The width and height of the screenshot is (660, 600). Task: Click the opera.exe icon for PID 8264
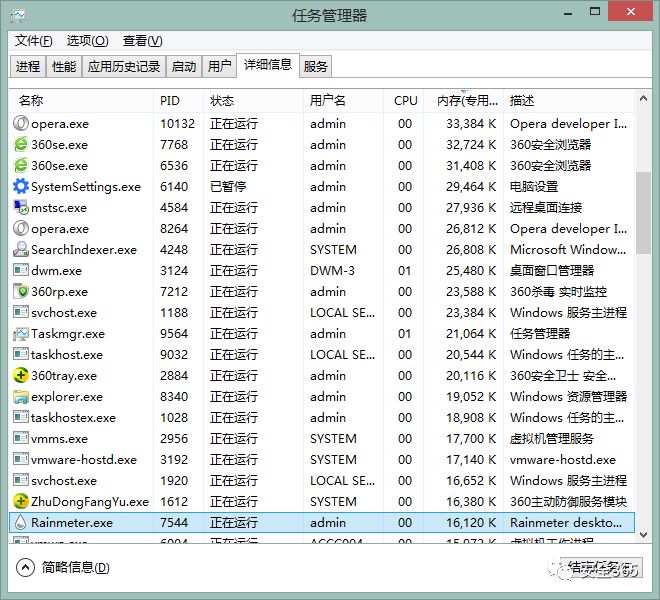[x=21, y=228]
